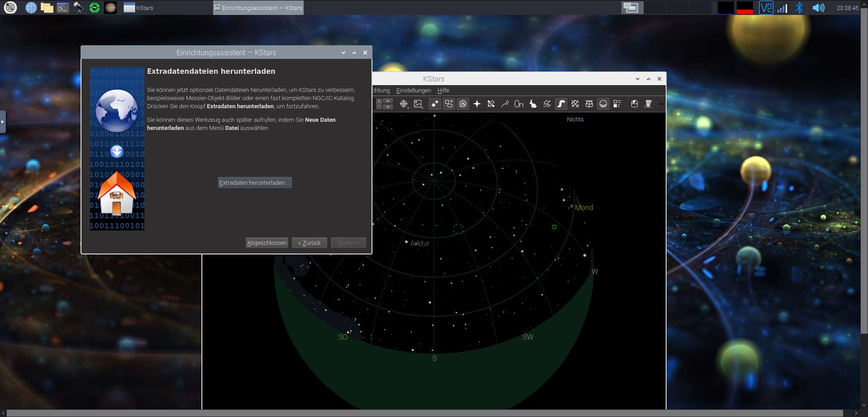This screenshot has height=417, width=868.
Task: Open the network signal tray icon
Action: tap(782, 8)
